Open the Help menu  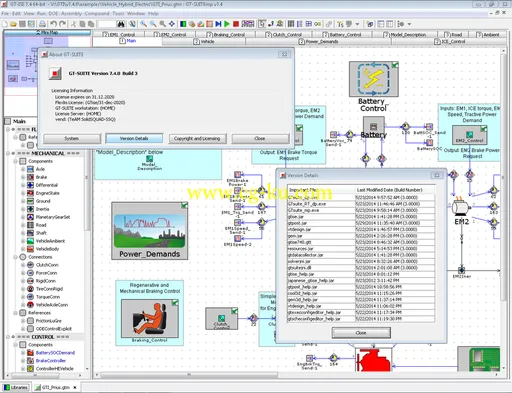153,14
